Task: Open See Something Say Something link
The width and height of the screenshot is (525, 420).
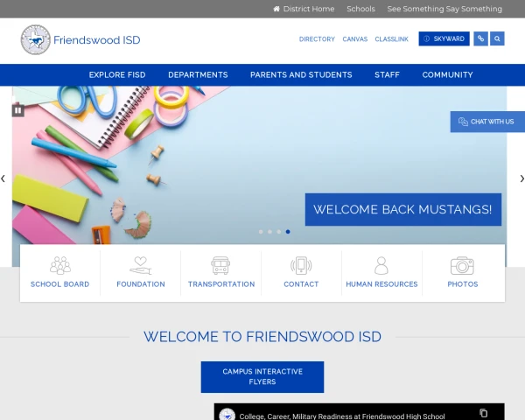Action: click(444, 9)
